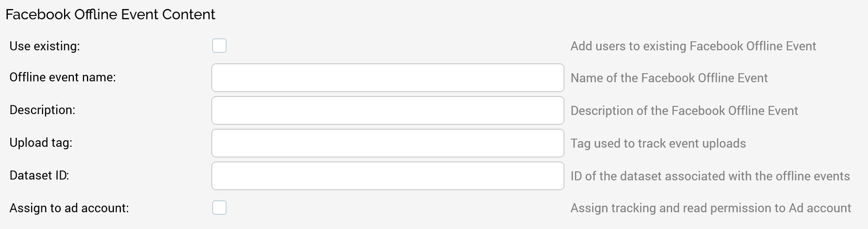Select the Dataset ID input field
Viewport: 868px width, 229px height.
(x=388, y=176)
